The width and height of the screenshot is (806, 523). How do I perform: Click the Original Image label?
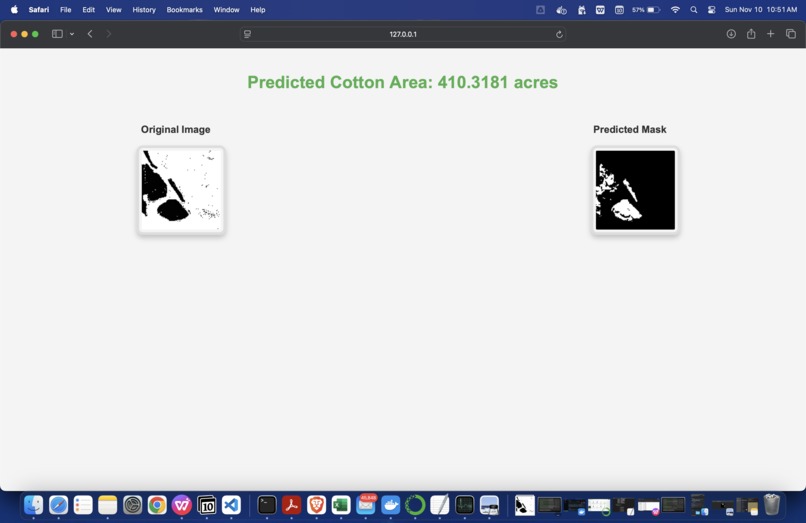tap(175, 130)
